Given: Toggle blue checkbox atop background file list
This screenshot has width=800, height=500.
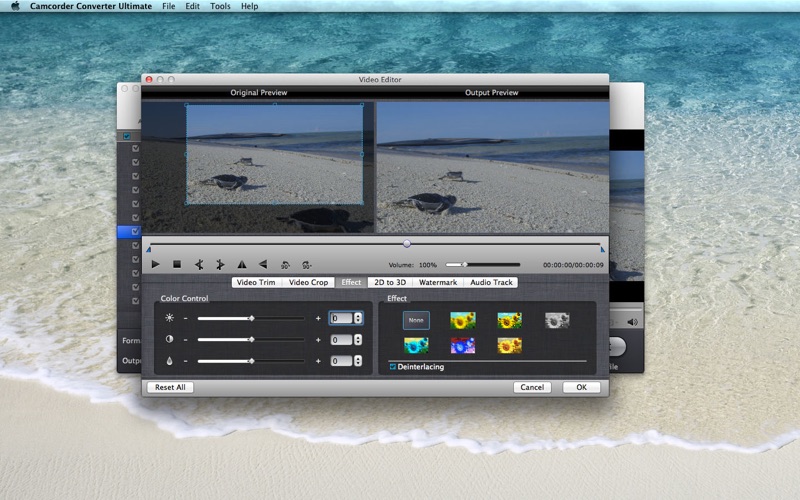Looking at the screenshot, I should (x=127, y=136).
